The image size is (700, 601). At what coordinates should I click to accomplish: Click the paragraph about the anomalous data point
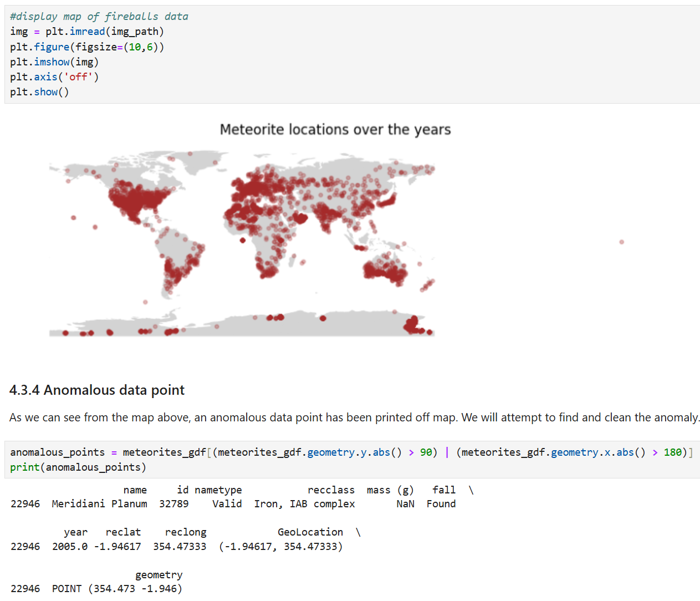tap(355, 417)
